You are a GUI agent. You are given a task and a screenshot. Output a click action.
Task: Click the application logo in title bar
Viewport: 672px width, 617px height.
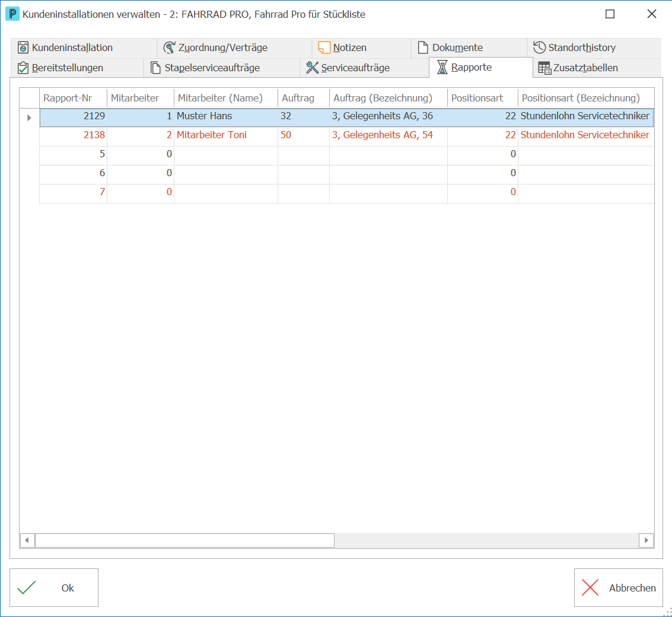tap(12, 14)
